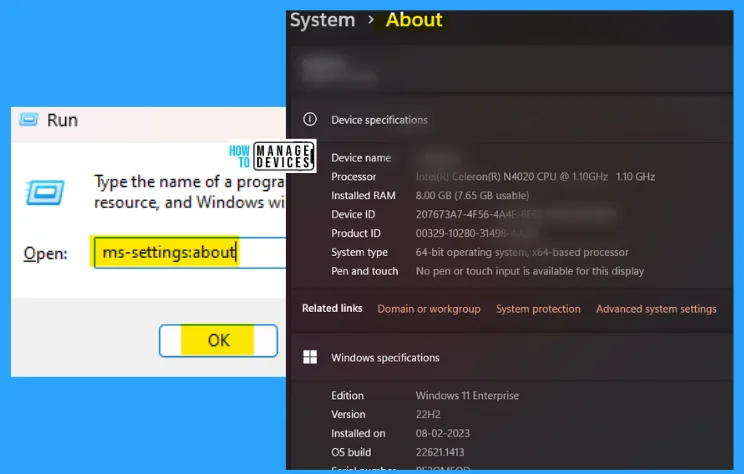Select the Processor value Celeron N4020 text
744x474 pixels.
[535, 177]
